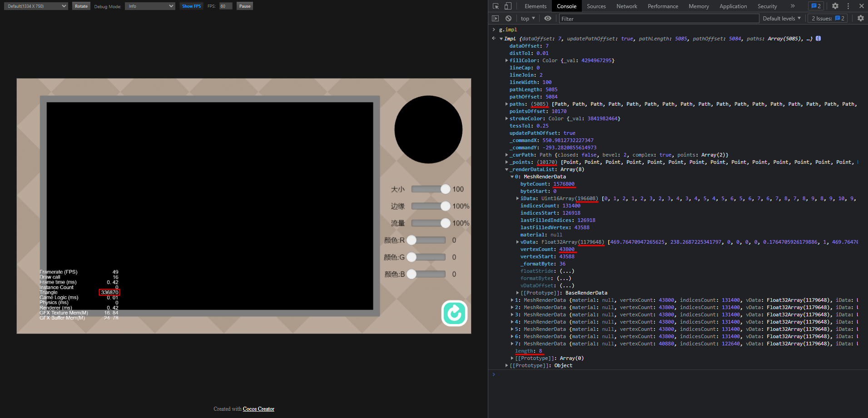Expand the strokeColor property
Screen dimensions: 868x418
[506, 118]
